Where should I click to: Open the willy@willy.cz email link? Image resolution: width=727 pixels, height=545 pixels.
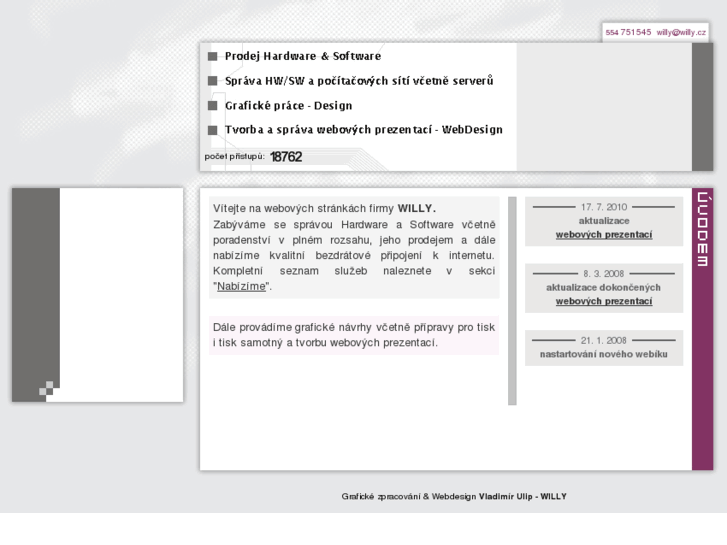(x=681, y=32)
